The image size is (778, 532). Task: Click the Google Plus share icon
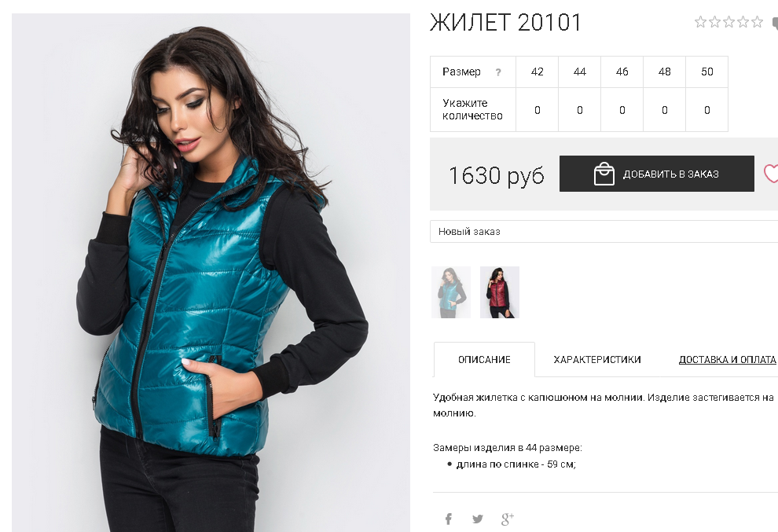pos(507,519)
